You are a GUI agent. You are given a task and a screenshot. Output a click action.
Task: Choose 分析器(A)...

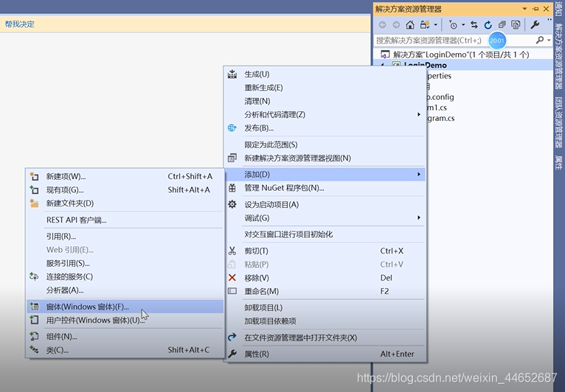125,290
